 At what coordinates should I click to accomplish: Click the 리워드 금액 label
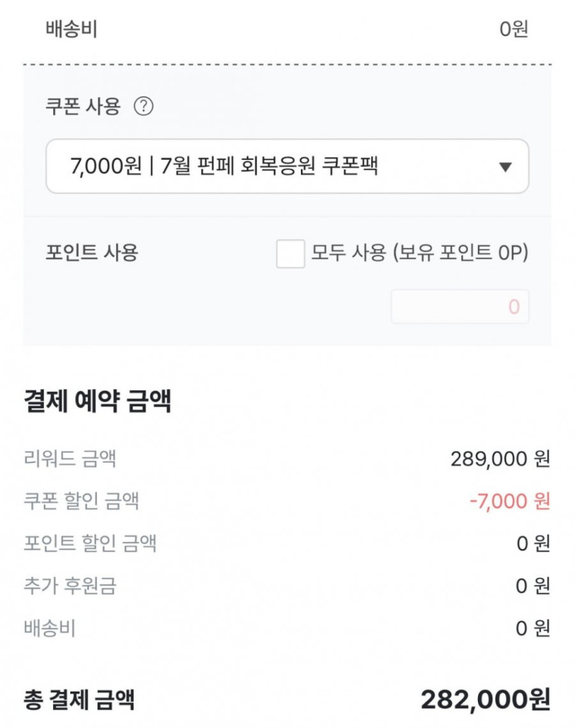click(x=70, y=458)
